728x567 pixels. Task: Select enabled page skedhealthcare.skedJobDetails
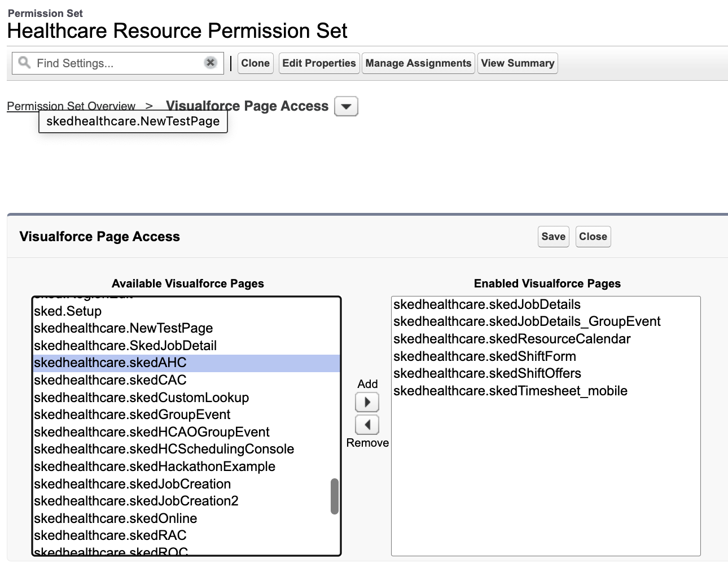pyautogui.click(x=546, y=304)
